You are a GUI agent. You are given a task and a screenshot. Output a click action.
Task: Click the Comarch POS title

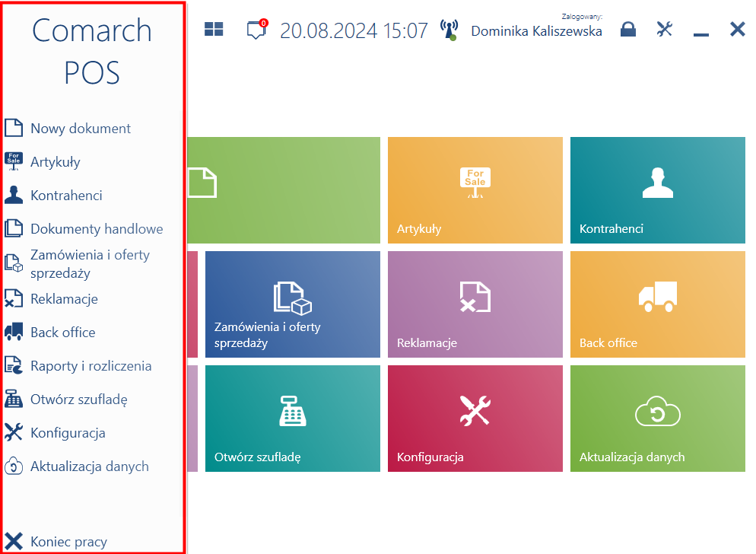click(92, 52)
